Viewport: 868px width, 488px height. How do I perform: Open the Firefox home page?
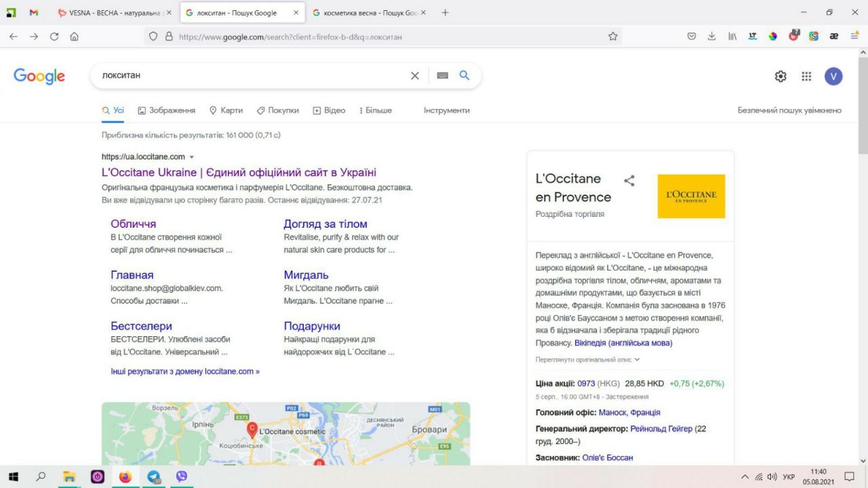(75, 37)
